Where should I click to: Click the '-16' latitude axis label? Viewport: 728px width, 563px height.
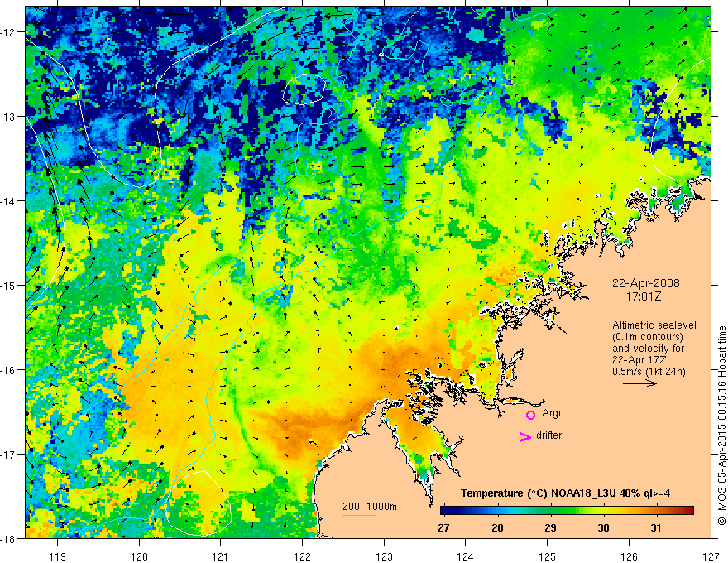tap(9, 370)
